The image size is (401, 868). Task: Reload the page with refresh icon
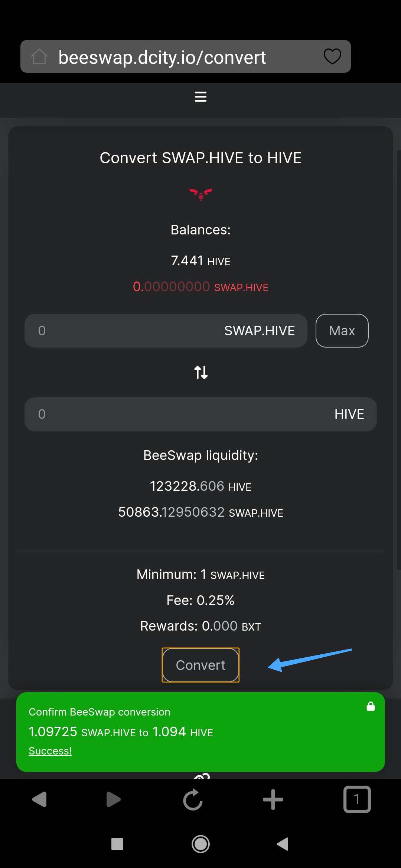tap(193, 799)
